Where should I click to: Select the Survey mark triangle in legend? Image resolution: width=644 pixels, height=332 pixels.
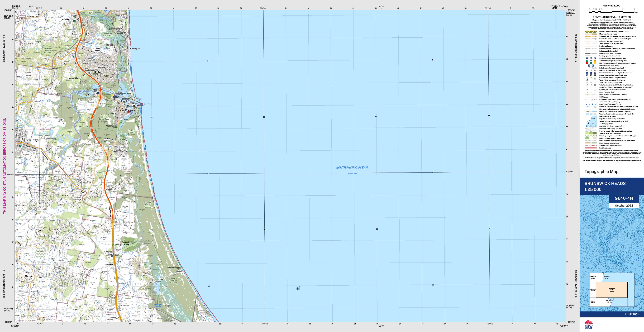coord(595,90)
